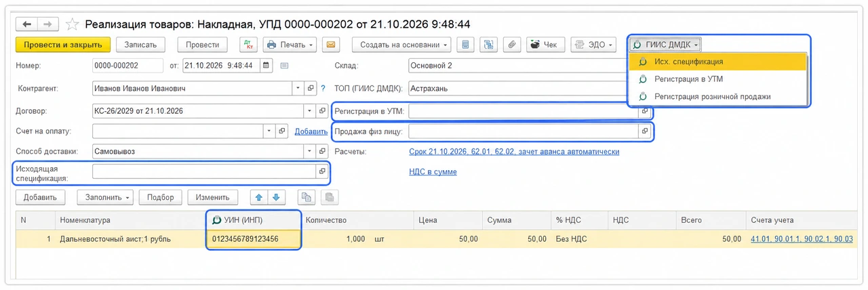The width and height of the screenshot is (868, 290).
Task: Open the Регистрация в УТМ field icon
Action: pyautogui.click(x=645, y=110)
